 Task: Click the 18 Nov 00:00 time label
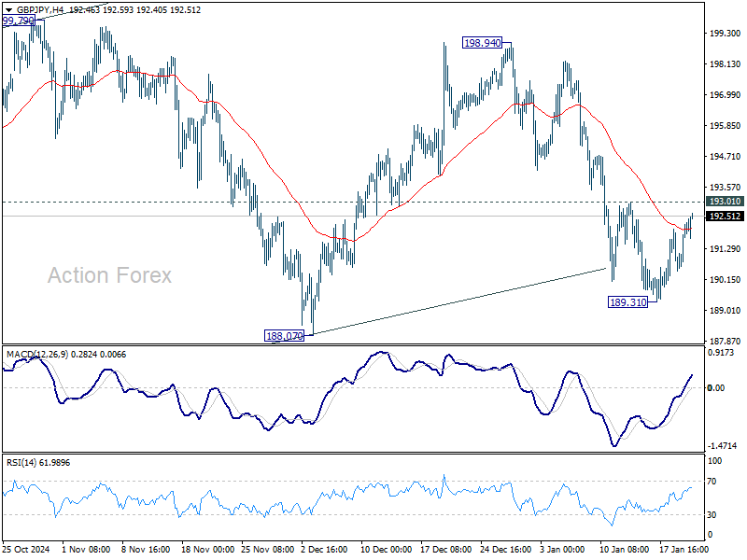click(x=207, y=549)
